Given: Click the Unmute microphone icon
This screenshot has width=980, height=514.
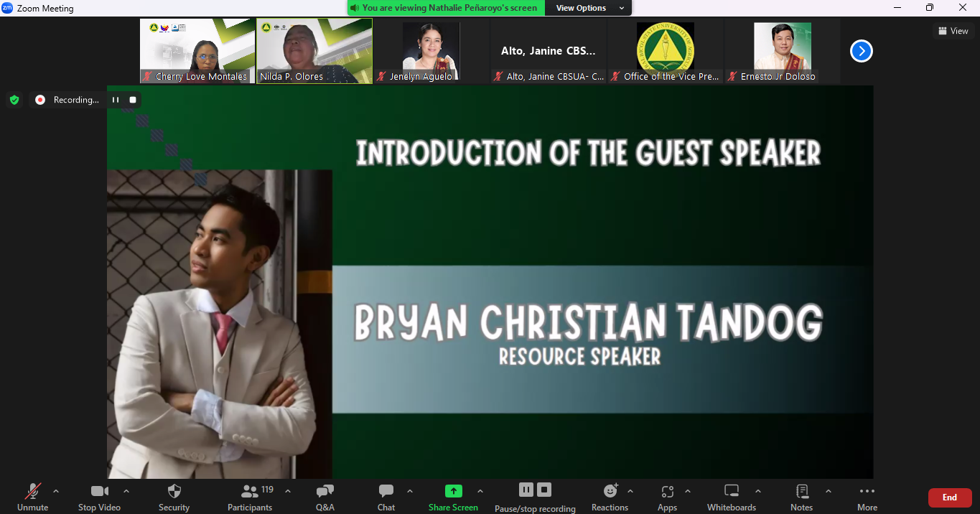Looking at the screenshot, I should [32, 492].
